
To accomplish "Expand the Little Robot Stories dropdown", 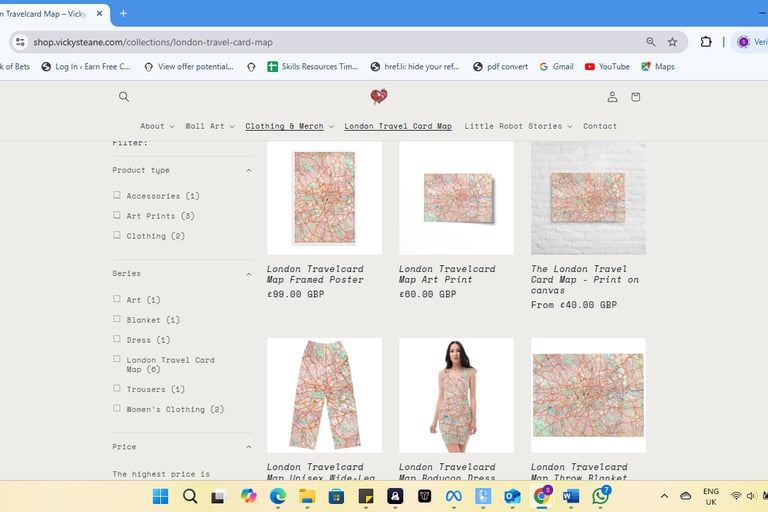I will point(518,126).
